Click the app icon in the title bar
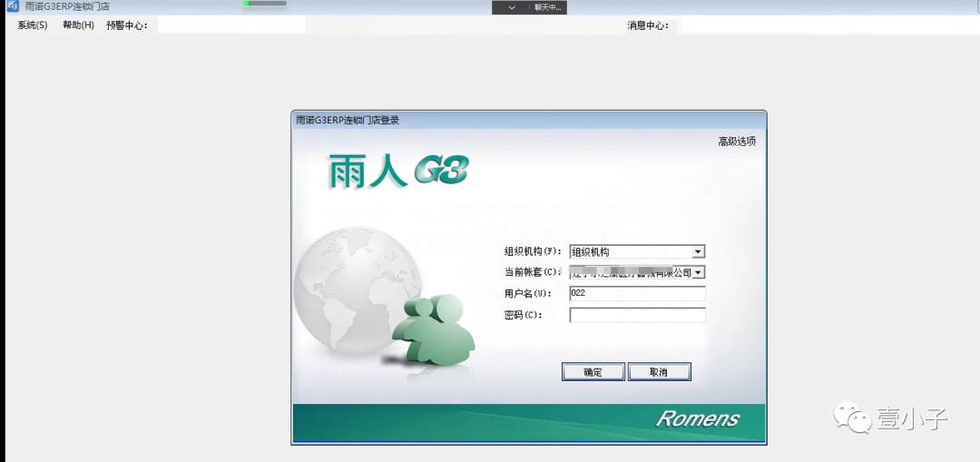980x462 pixels. [13, 7]
